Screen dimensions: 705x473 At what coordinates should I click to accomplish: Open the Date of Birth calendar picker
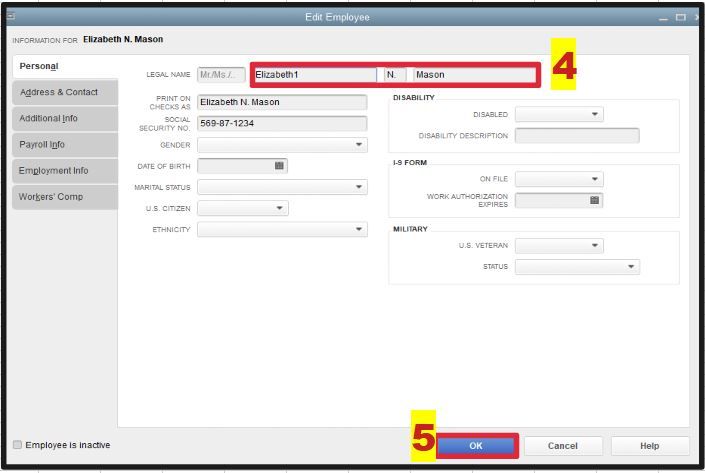tap(279, 166)
